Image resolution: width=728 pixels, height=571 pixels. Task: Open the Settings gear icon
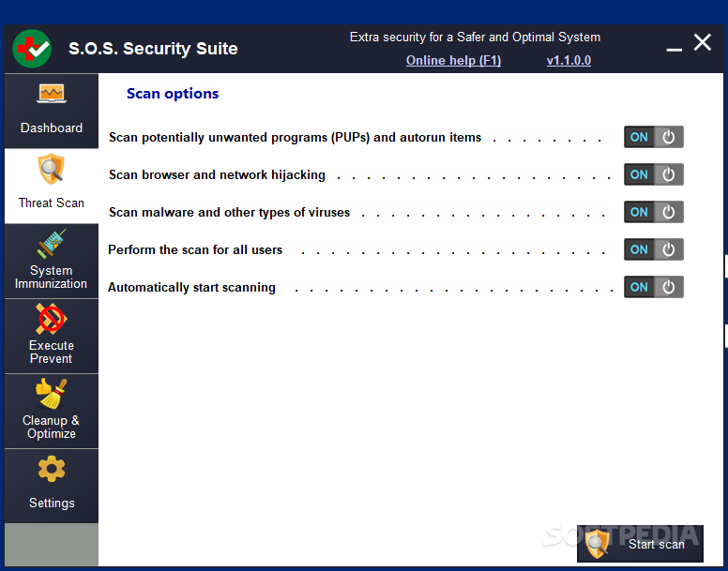click(52, 469)
